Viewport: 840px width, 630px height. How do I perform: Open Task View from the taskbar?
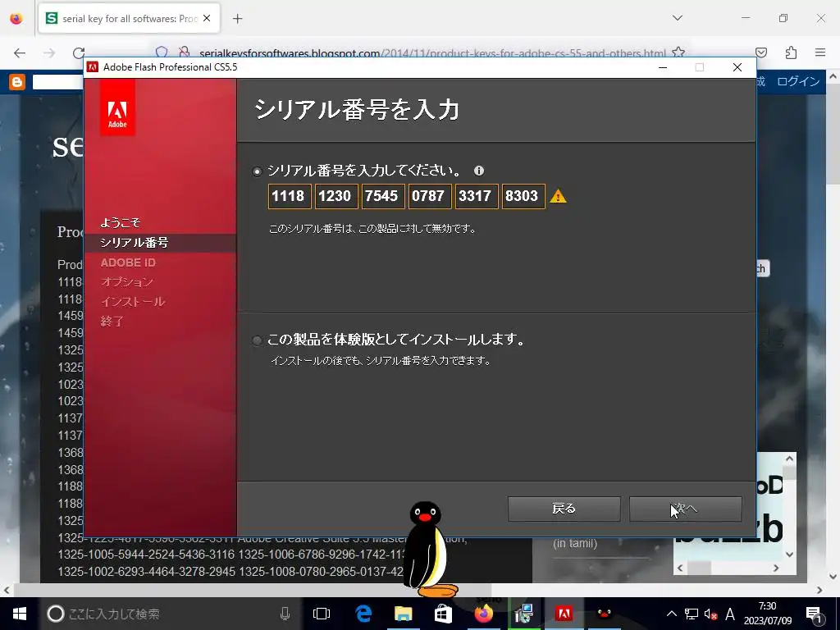click(322, 614)
